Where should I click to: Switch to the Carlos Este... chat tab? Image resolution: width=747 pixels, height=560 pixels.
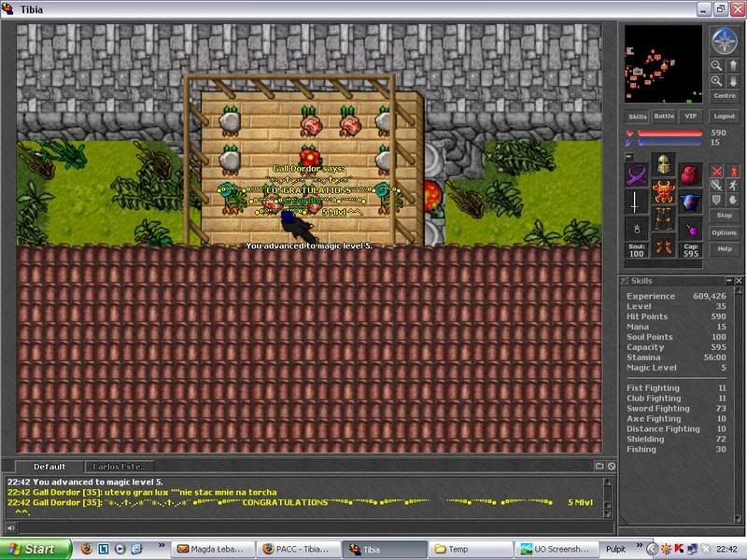tap(120, 467)
